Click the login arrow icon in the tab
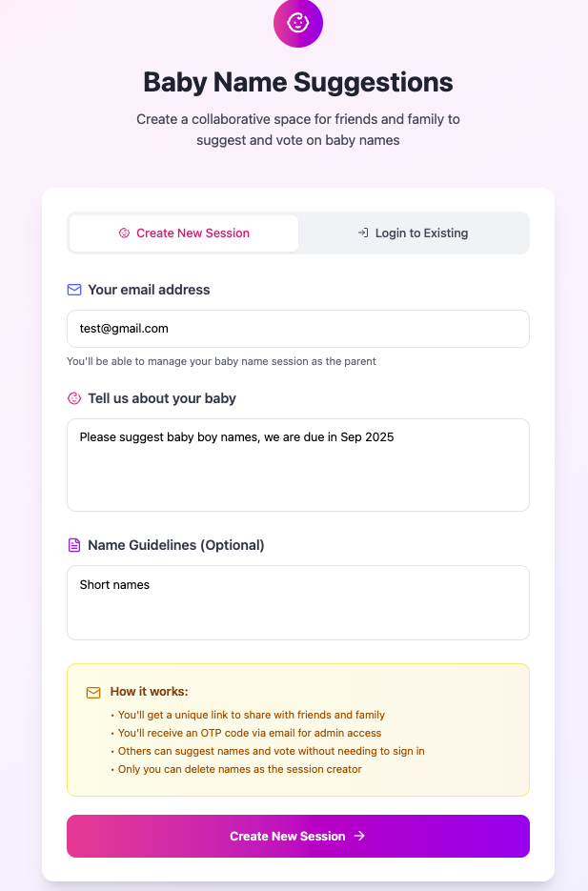 (363, 233)
